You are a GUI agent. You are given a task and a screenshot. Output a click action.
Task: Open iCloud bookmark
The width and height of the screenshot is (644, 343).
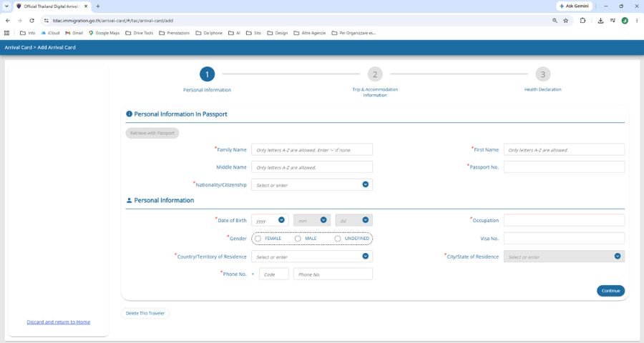[50, 33]
